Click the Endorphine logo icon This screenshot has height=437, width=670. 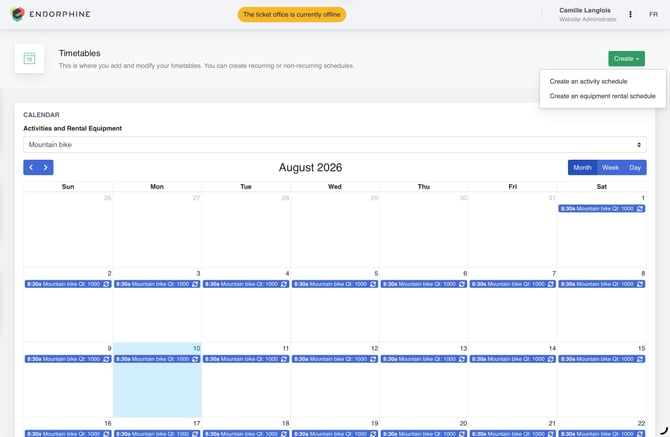click(x=17, y=14)
